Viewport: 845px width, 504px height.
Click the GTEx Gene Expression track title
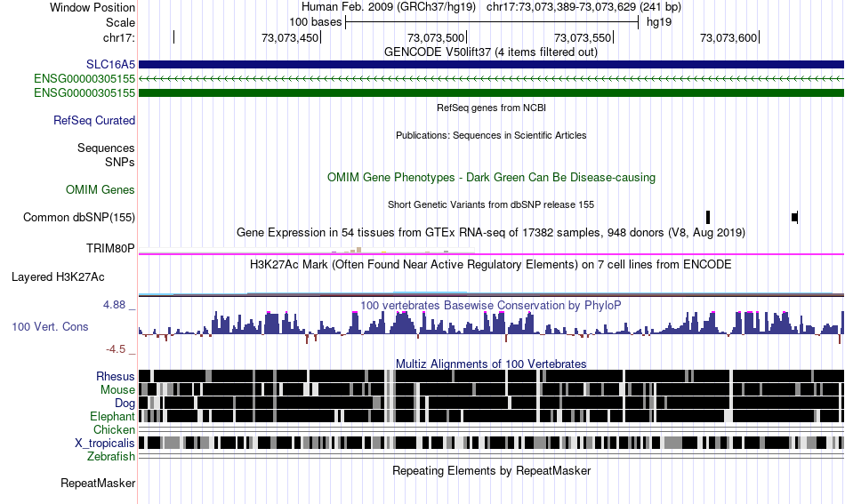[491, 233]
